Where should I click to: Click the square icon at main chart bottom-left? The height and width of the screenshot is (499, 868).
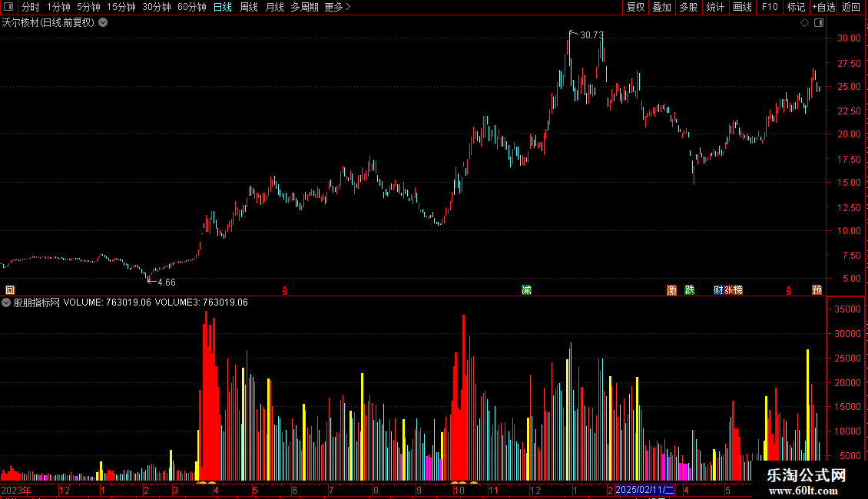point(10,290)
